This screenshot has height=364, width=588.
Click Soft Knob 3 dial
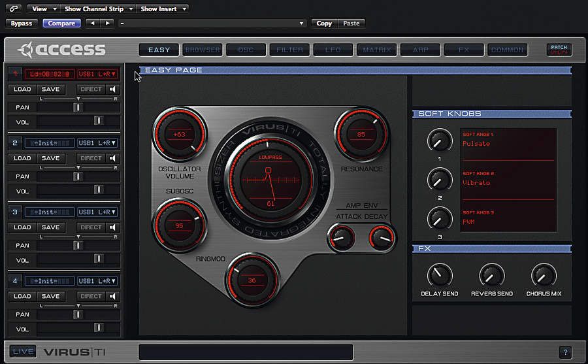[x=440, y=219]
